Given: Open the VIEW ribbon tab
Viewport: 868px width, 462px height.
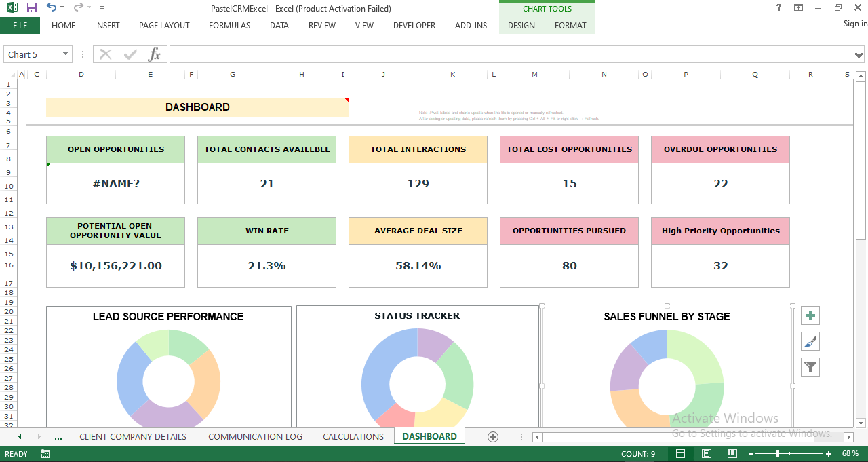Looking at the screenshot, I should pyautogui.click(x=364, y=26).
